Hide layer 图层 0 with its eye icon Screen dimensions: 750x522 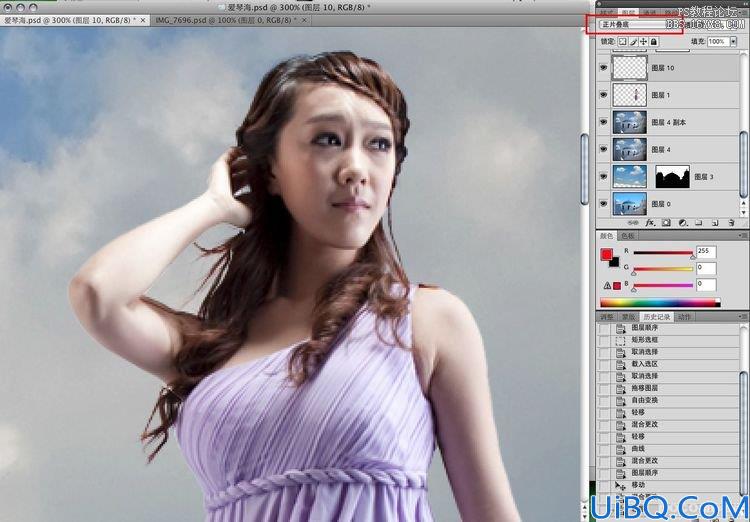coord(604,204)
